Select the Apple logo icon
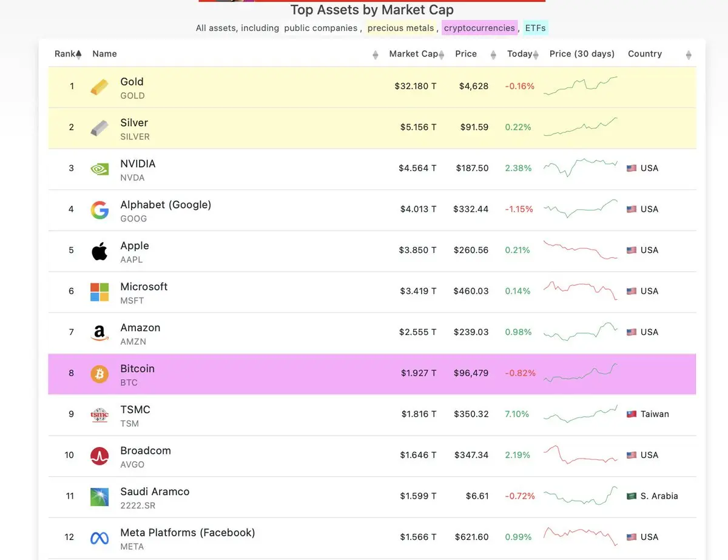This screenshot has width=728, height=560. point(99,251)
